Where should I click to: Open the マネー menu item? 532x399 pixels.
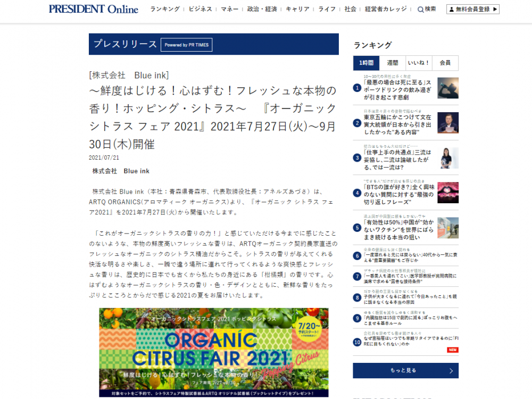tap(229, 9)
